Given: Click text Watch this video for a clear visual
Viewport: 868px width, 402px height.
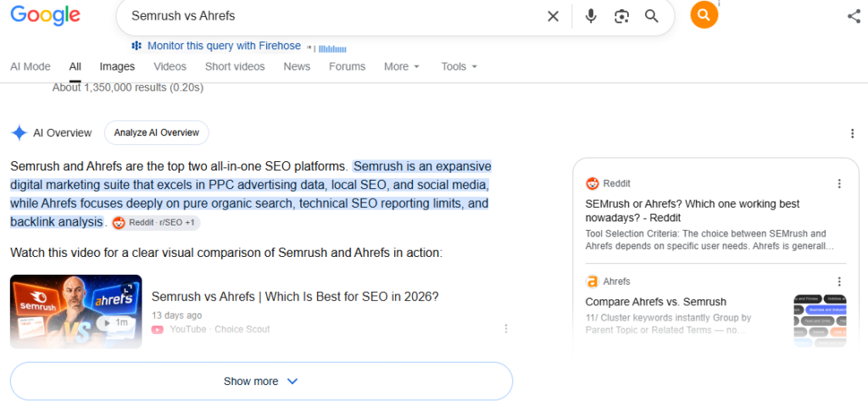Looking at the screenshot, I should pyautogui.click(x=226, y=254).
